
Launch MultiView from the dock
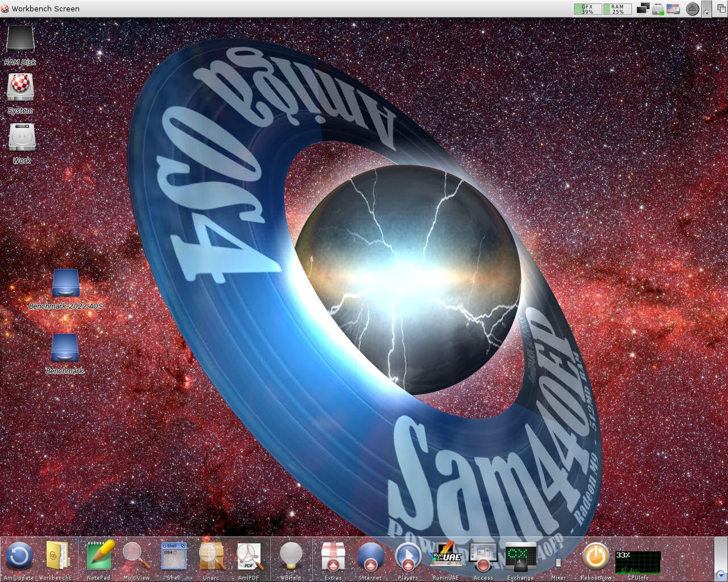(136, 556)
